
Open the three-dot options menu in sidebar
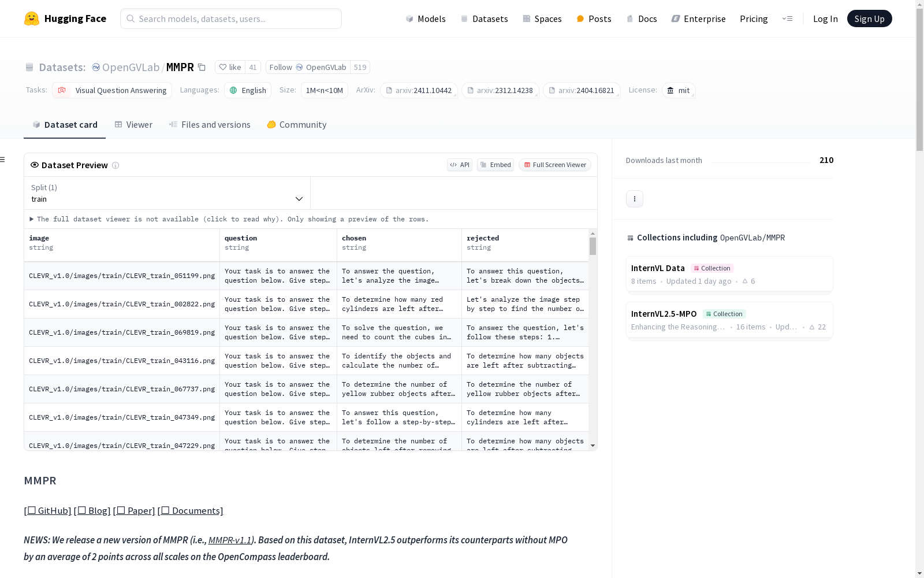coord(635,199)
